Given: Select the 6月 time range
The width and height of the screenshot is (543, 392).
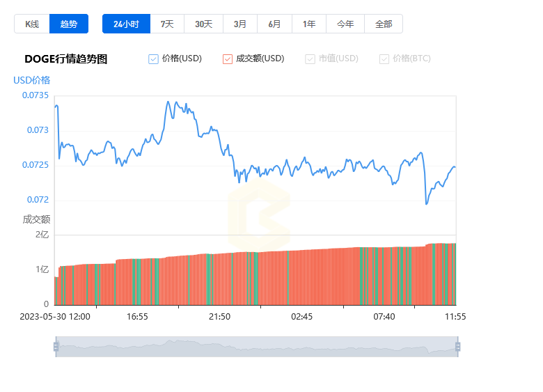Looking at the screenshot, I should pos(275,24).
